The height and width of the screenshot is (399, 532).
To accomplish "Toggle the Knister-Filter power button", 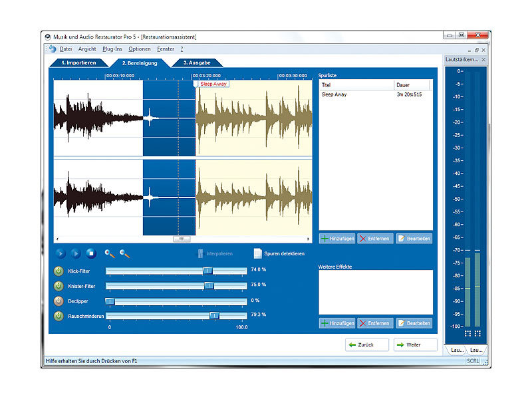I will [x=59, y=286].
